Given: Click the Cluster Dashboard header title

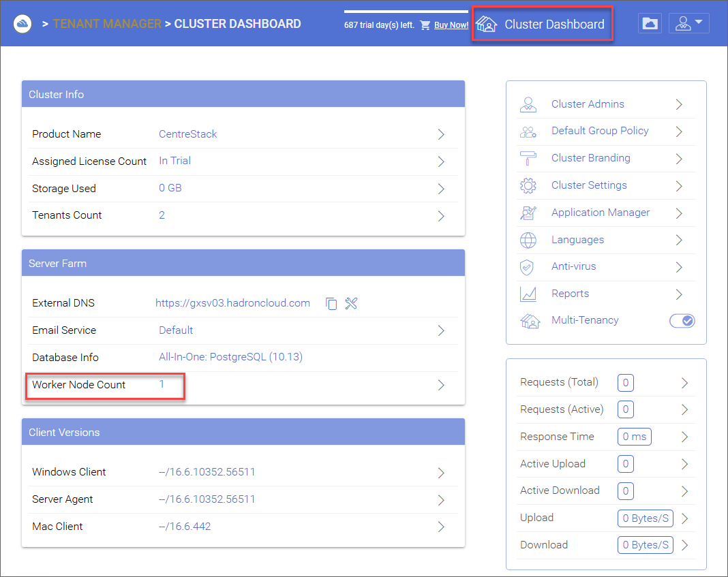Looking at the screenshot, I should pyautogui.click(x=554, y=24).
